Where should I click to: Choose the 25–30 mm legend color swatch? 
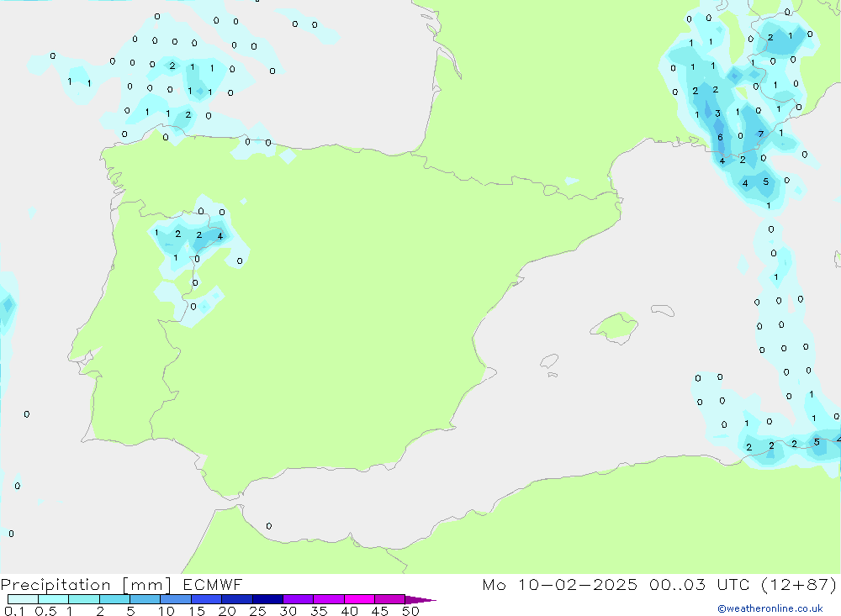(x=267, y=599)
